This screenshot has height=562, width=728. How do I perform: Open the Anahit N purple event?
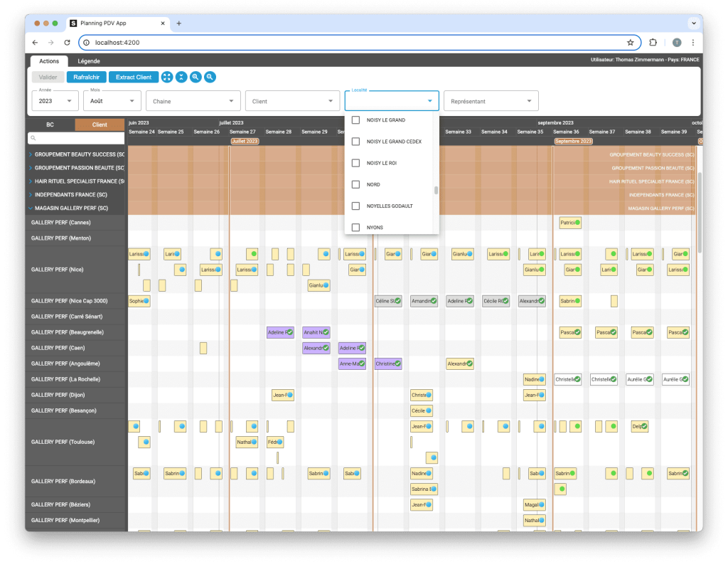[x=316, y=332]
